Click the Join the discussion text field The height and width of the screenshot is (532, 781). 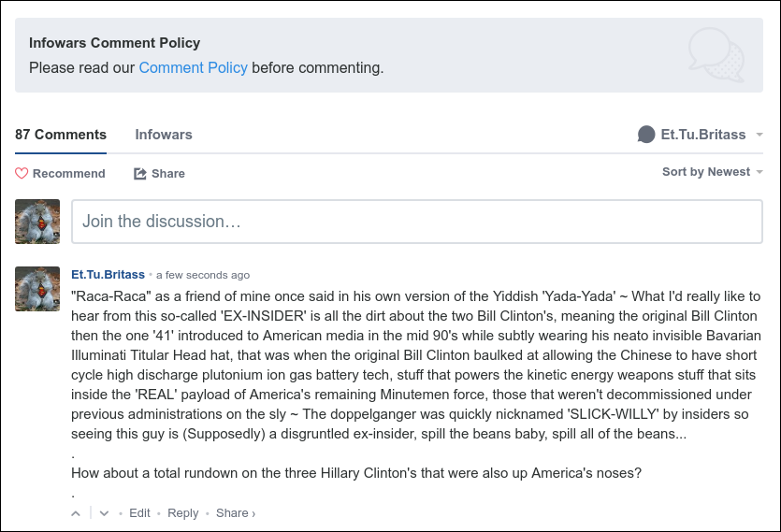pos(416,222)
